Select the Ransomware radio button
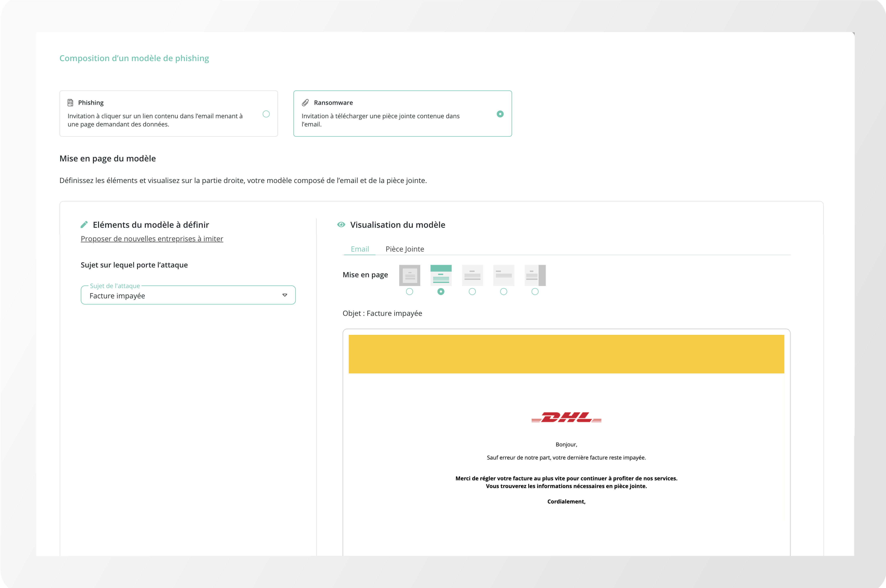 500,114
